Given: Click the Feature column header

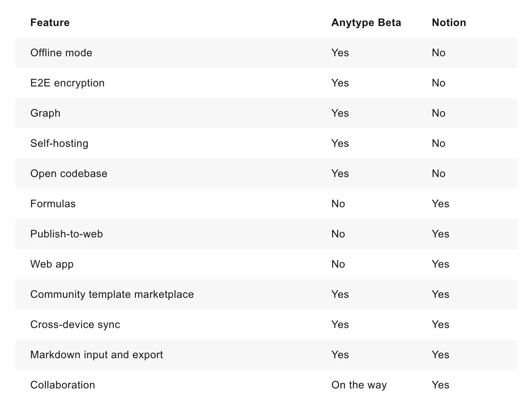Looking at the screenshot, I should [50, 23].
